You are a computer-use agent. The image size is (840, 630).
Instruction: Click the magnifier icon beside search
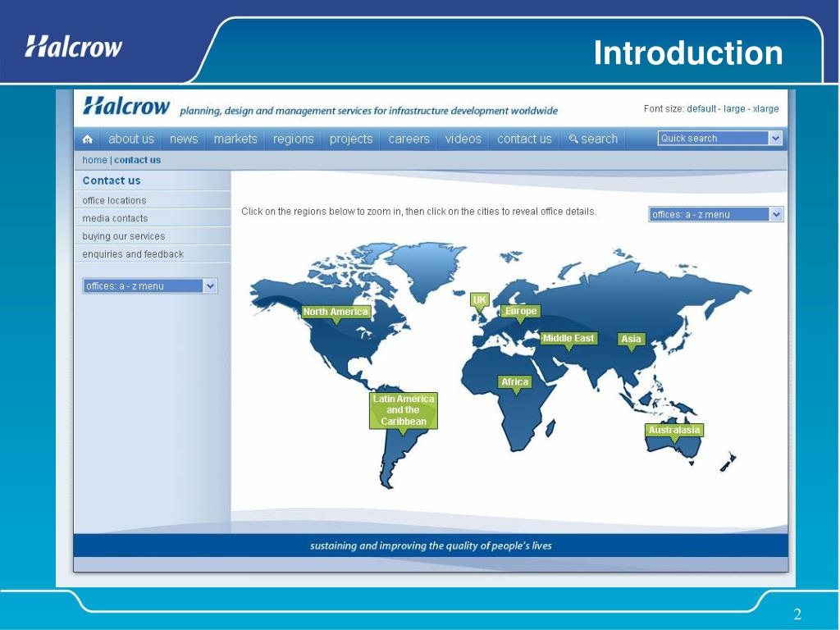click(573, 139)
